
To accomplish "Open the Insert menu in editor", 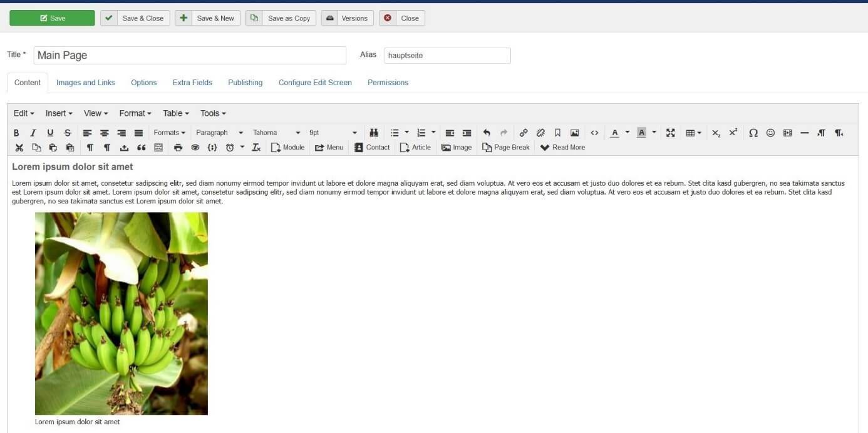I will [59, 113].
